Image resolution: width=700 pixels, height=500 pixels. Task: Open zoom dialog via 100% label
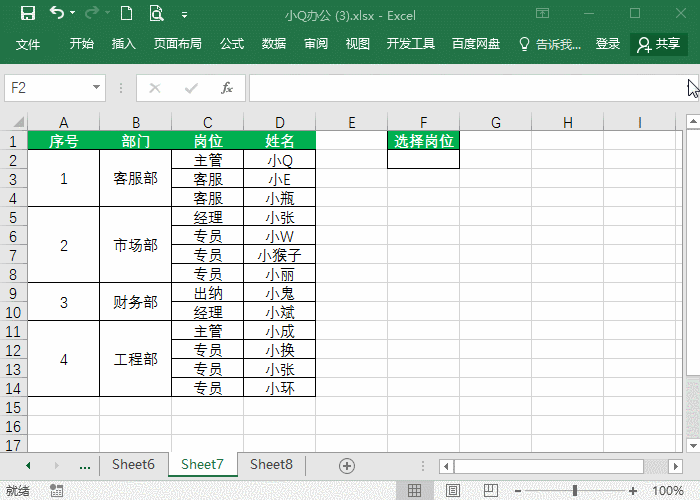tap(668, 491)
